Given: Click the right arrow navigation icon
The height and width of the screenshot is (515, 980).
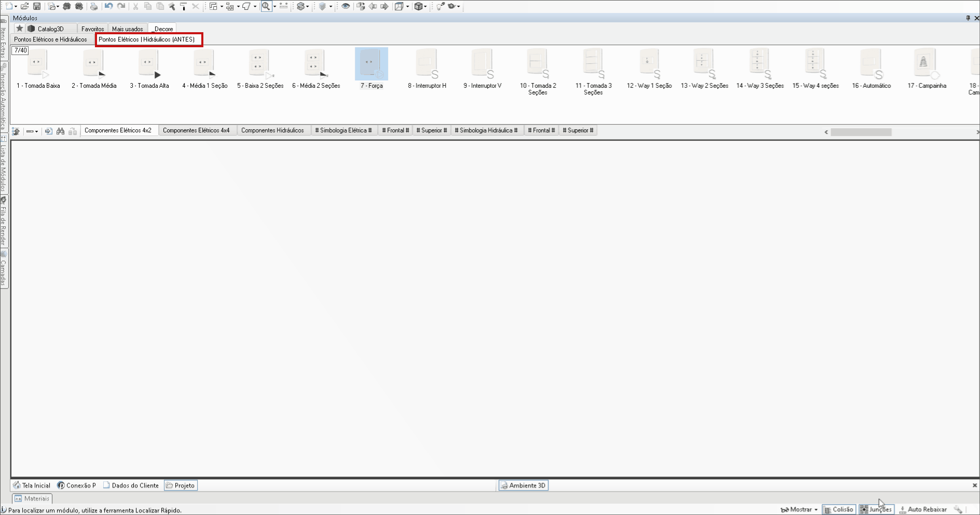Looking at the screenshot, I should 384,6.
